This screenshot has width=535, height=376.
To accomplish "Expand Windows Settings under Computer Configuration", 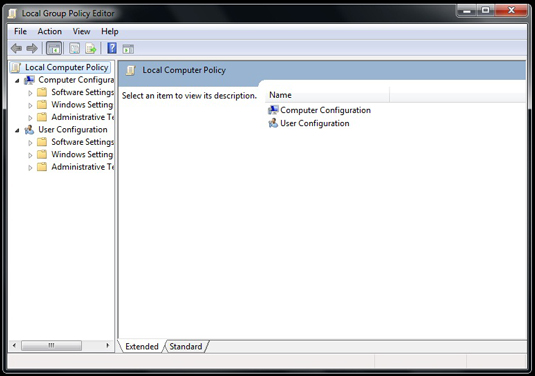I will (30, 105).
